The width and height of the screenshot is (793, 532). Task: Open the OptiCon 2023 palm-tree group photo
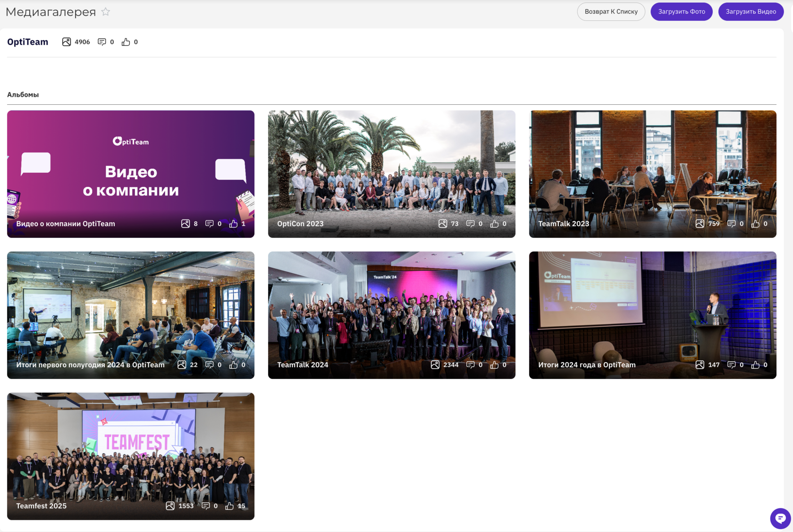(x=392, y=174)
